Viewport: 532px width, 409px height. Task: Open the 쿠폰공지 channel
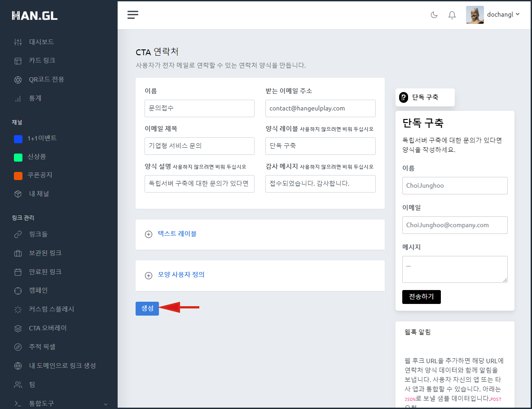40,175
